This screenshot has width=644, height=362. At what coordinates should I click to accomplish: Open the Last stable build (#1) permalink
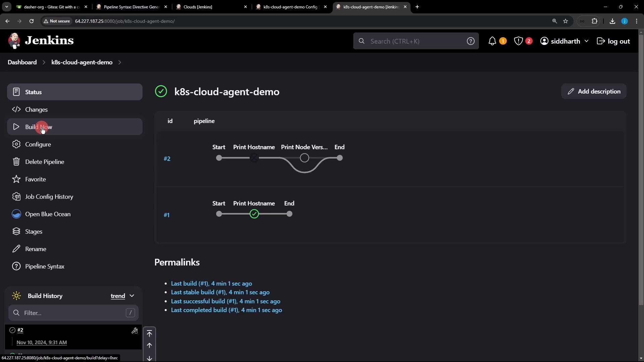point(220,292)
